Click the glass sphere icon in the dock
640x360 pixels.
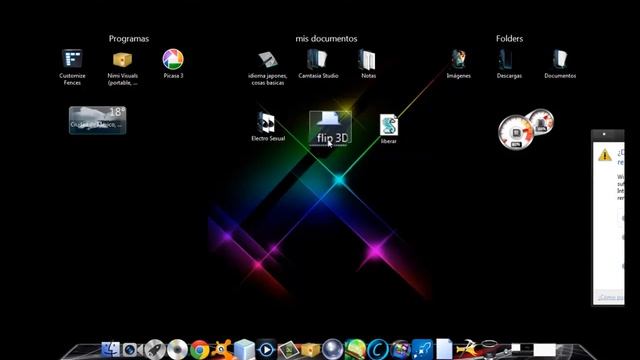[x=333, y=350]
